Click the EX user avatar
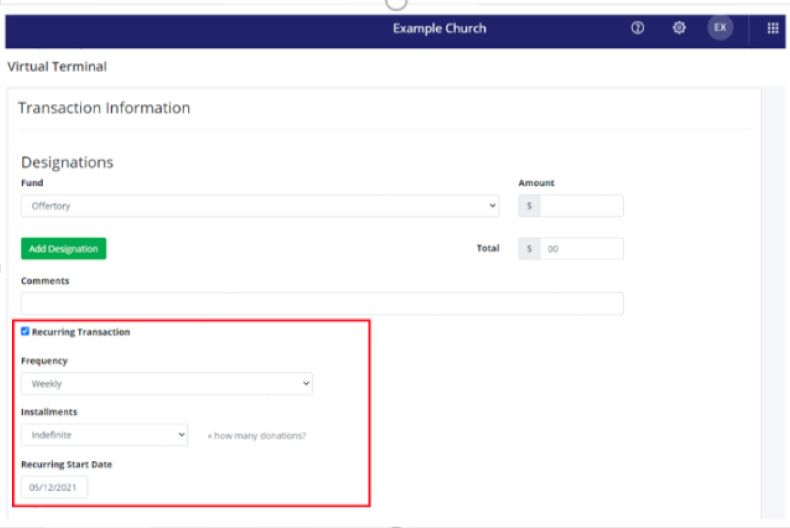This screenshot has height=528, width=790. pos(720,28)
